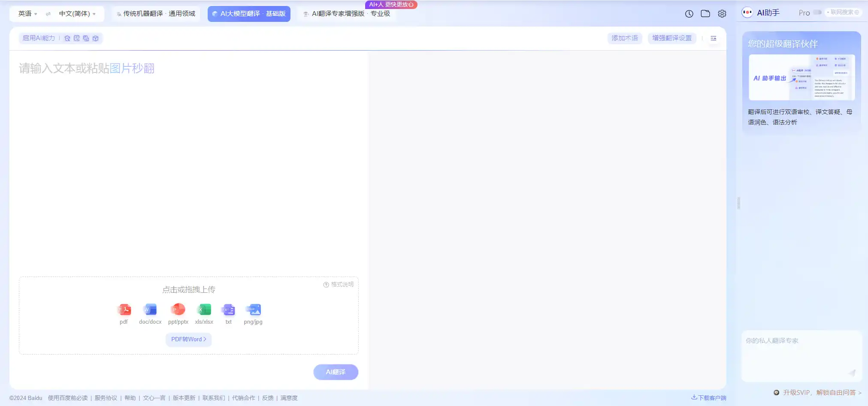Open settings gear icon
868x406 pixels.
pyautogui.click(x=722, y=14)
